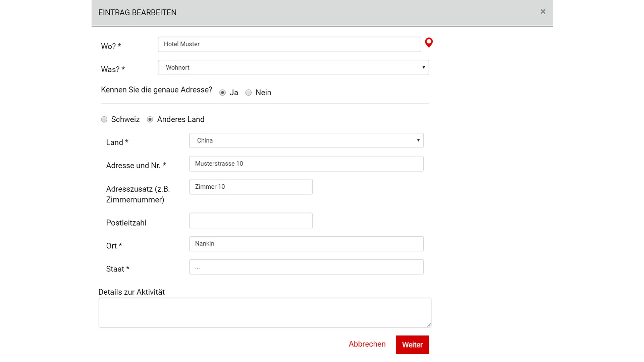Choose the Anderes Land radio option
The width and height of the screenshot is (644, 362).
[x=150, y=119]
